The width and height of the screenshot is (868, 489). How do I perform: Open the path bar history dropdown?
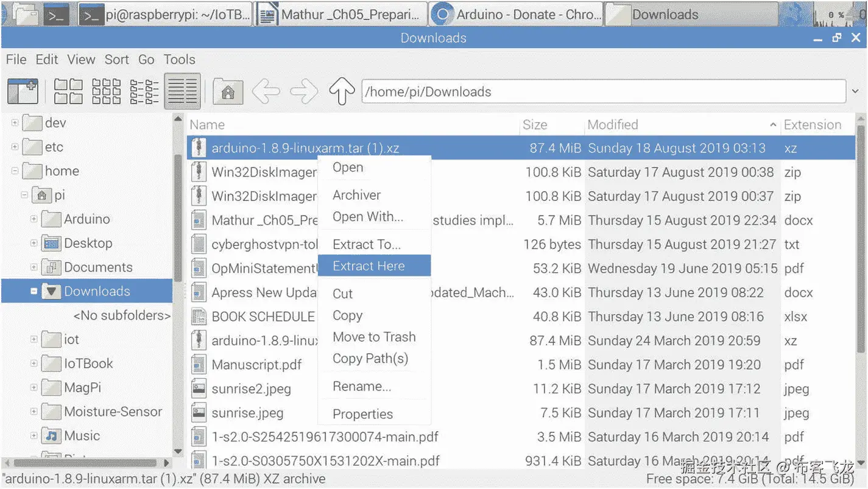click(855, 92)
